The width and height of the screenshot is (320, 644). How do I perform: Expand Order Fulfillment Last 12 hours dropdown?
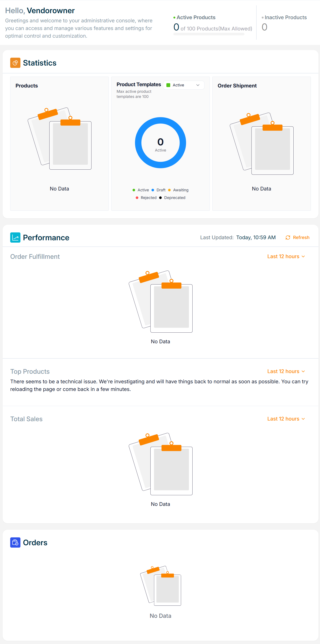click(286, 256)
